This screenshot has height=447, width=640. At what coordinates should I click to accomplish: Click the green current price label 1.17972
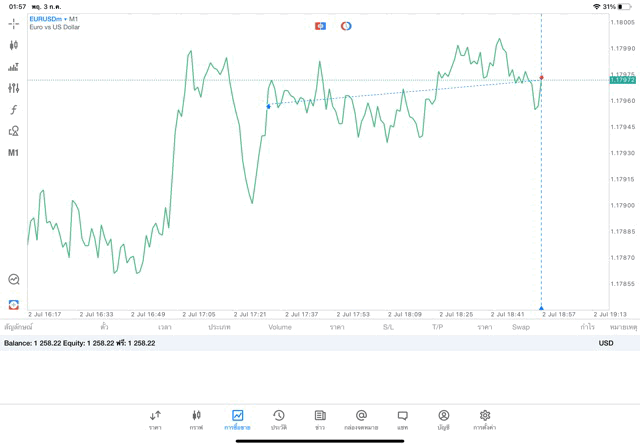622,80
